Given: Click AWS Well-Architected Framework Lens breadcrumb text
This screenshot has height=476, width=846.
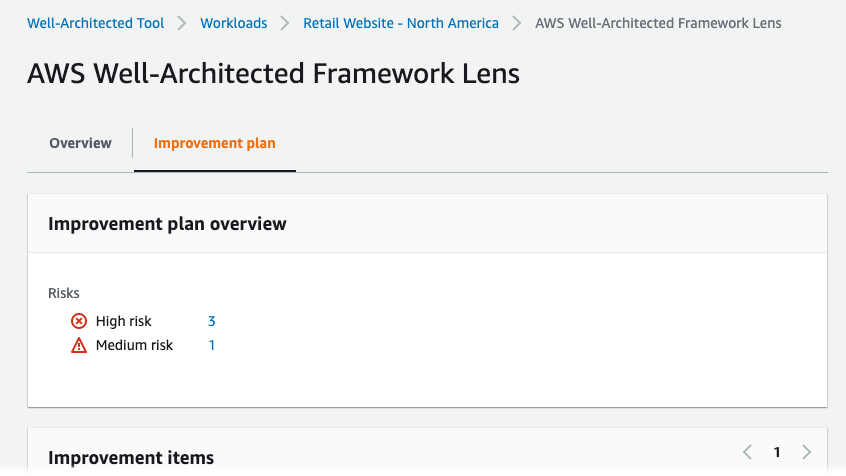Looking at the screenshot, I should coord(658,23).
